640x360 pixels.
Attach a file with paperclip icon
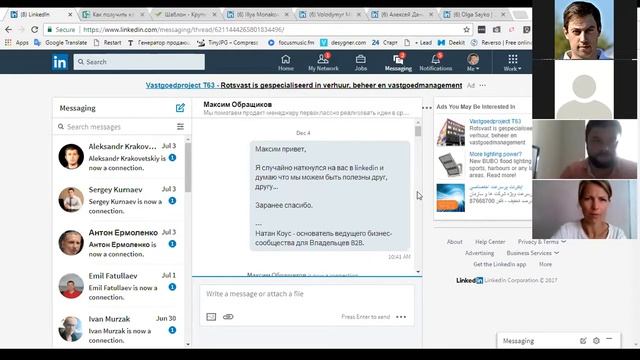tap(228, 317)
